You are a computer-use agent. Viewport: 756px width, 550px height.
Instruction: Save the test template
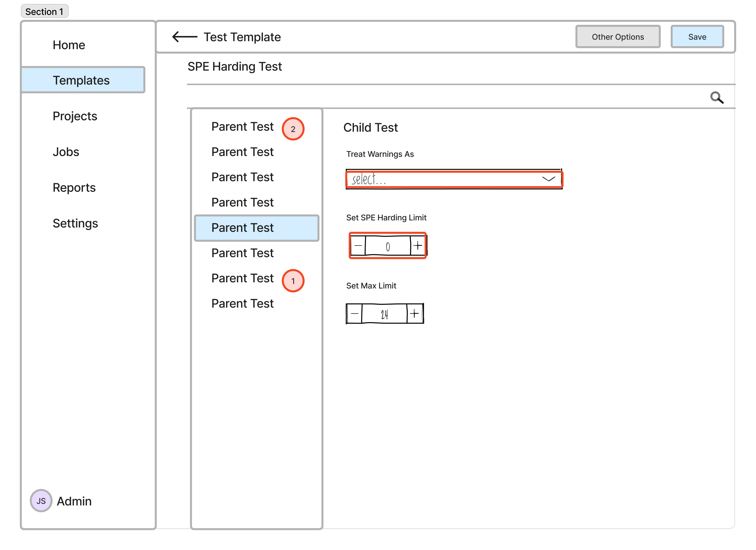[697, 37]
